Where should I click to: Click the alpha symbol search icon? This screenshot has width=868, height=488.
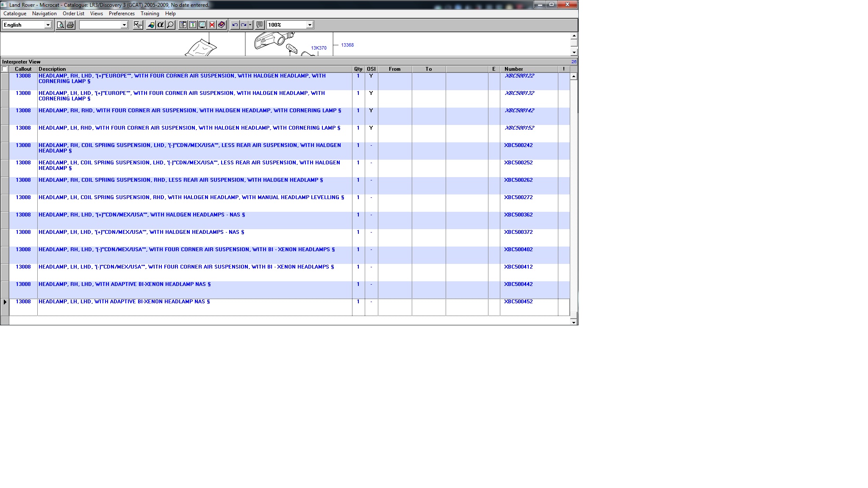coord(161,25)
